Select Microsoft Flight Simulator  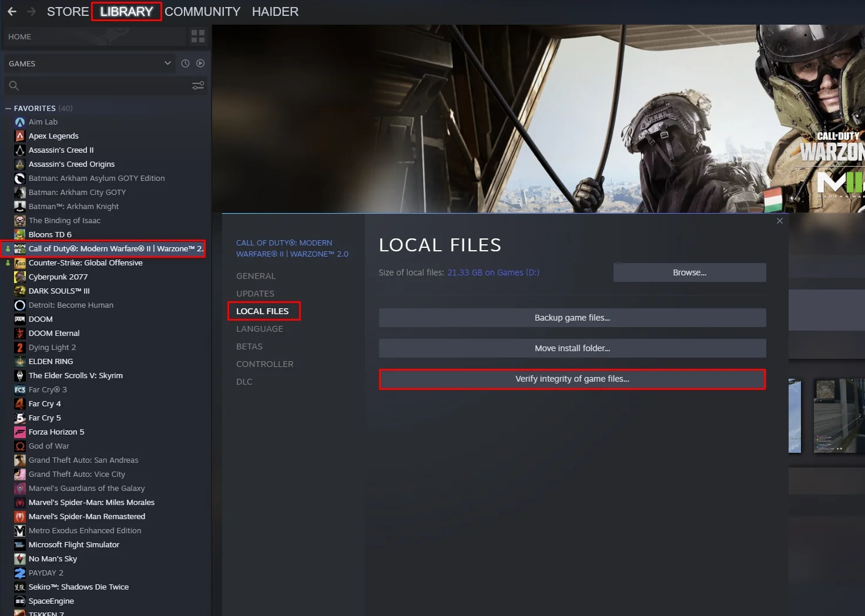click(x=74, y=545)
